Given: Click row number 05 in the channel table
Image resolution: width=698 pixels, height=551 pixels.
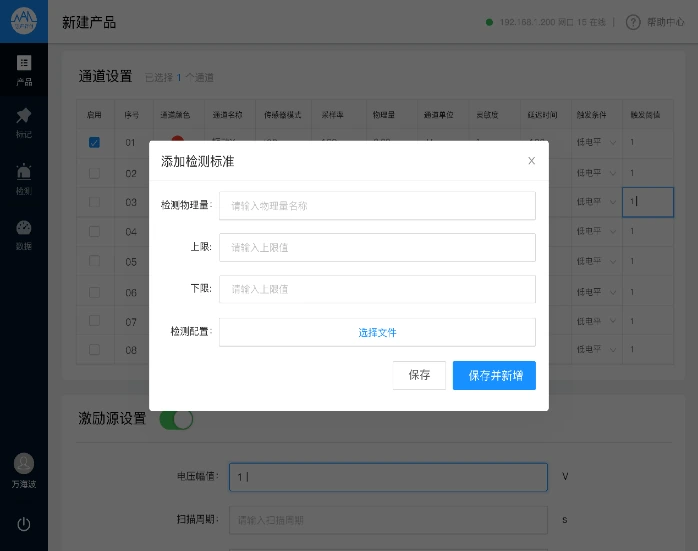Looking at the screenshot, I should point(131,262).
